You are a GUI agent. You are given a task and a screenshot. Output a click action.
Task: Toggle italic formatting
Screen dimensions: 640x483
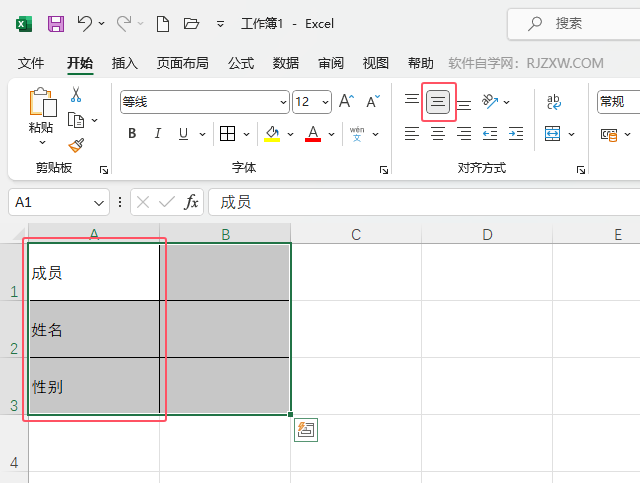pos(158,134)
